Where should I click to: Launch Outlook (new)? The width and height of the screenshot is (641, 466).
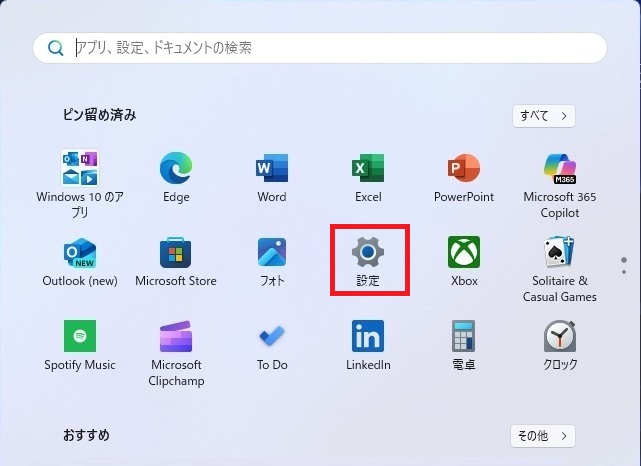[80, 253]
